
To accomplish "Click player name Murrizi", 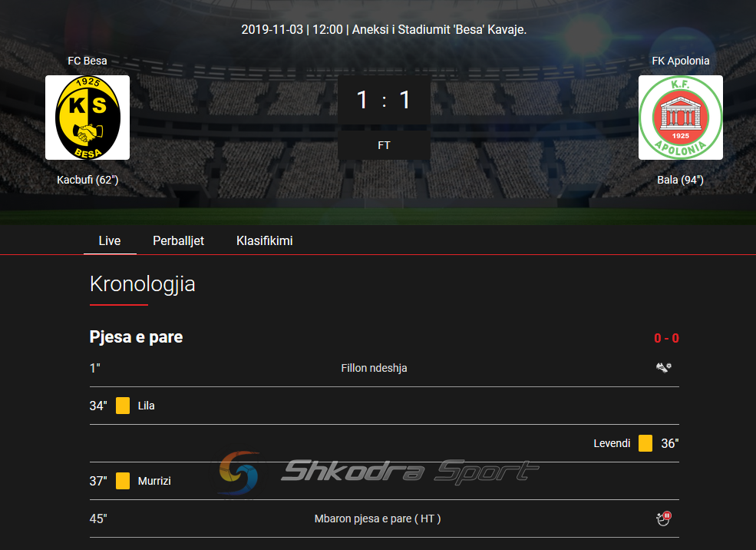I will 154,481.
